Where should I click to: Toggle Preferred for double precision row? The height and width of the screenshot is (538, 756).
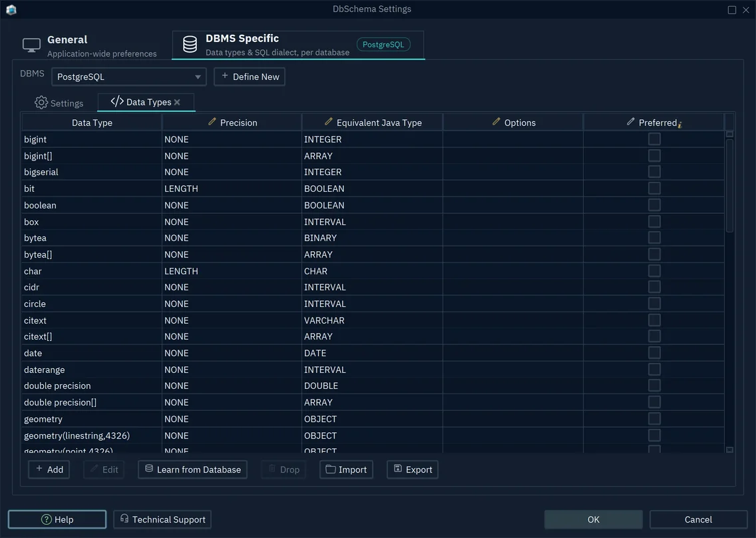click(654, 386)
